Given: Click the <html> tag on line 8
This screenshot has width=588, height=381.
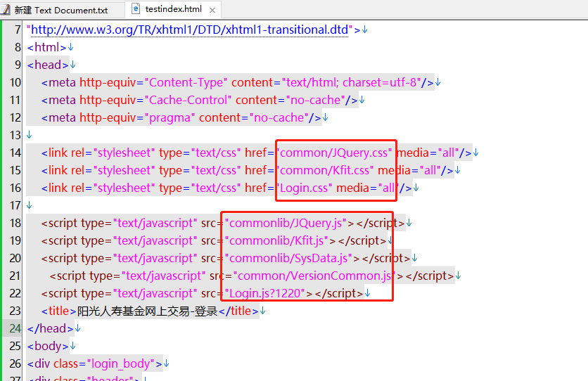Looking at the screenshot, I should click(x=47, y=47).
